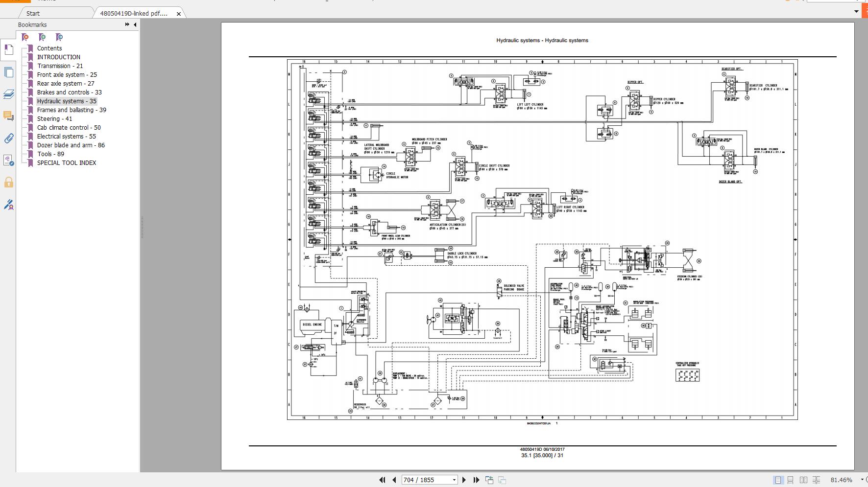Open SPECIAL TOOL INDEX bookmark
This screenshot has width=868, height=487.
(67, 162)
